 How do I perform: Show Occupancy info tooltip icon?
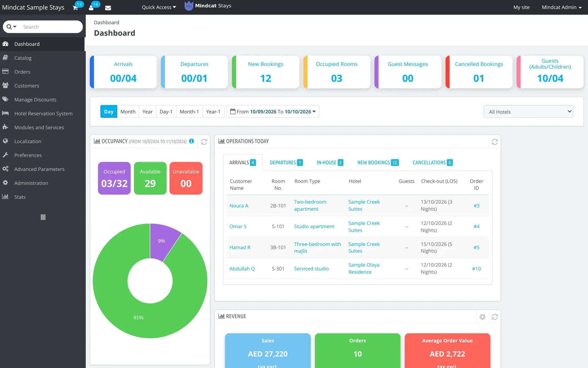tap(191, 141)
